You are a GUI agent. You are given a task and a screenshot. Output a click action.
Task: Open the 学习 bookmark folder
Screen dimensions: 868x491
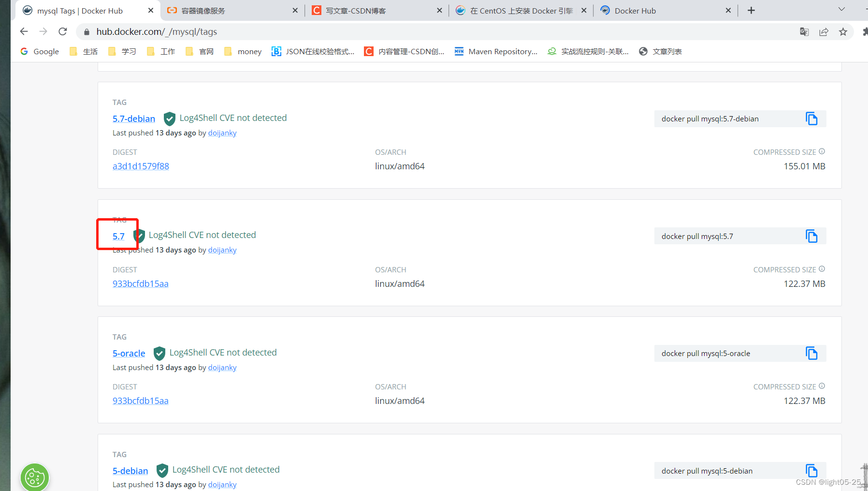point(122,51)
